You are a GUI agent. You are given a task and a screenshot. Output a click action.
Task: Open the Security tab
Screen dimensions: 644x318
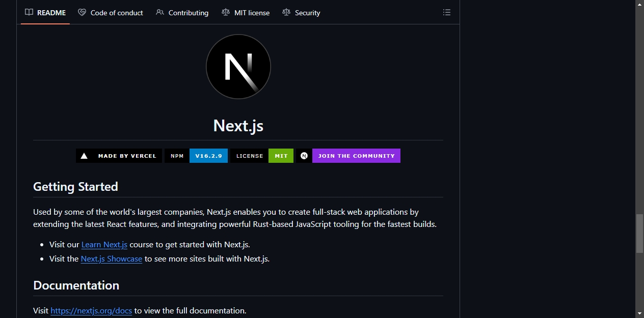[301, 13]
